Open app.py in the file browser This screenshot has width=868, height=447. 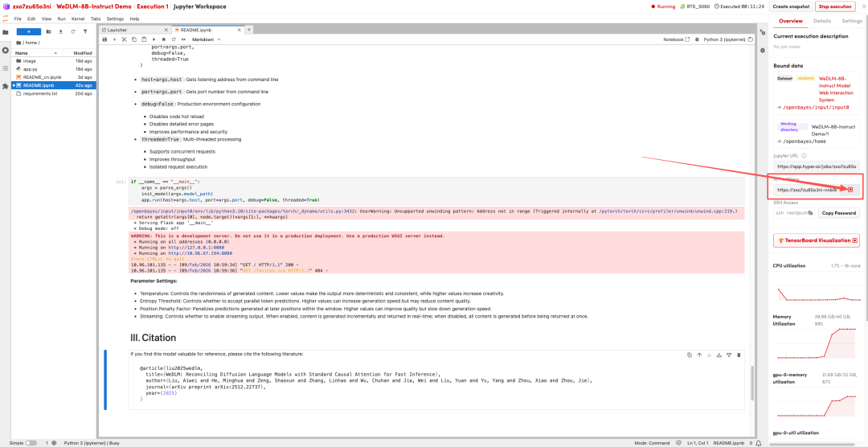click(x=30, y=69)
